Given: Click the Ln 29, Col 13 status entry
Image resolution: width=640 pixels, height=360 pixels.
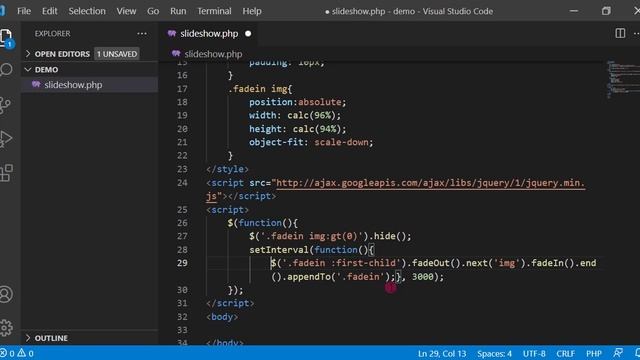Looking at the screenshot, I should pyautogui.click(x=442, y=353).
